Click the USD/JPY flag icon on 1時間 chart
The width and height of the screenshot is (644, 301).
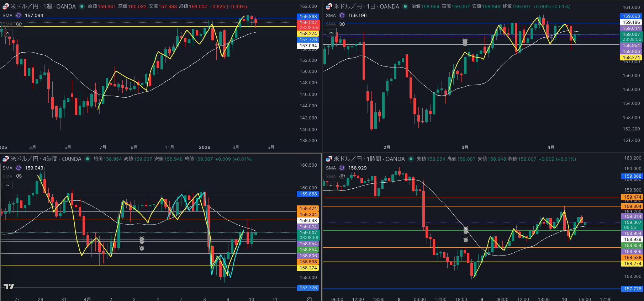pos(329,159)
